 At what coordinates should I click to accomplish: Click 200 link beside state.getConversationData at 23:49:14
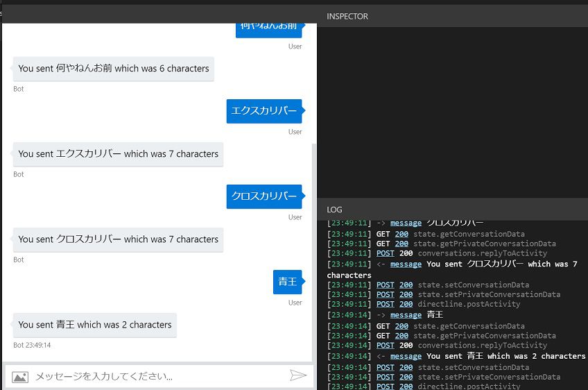[401, 326]
